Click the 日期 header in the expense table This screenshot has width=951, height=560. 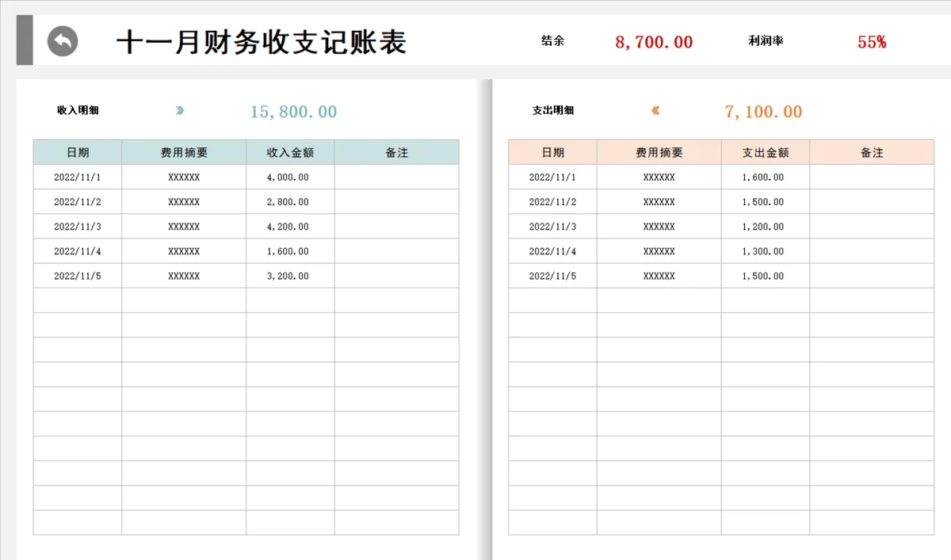(552, 152)
